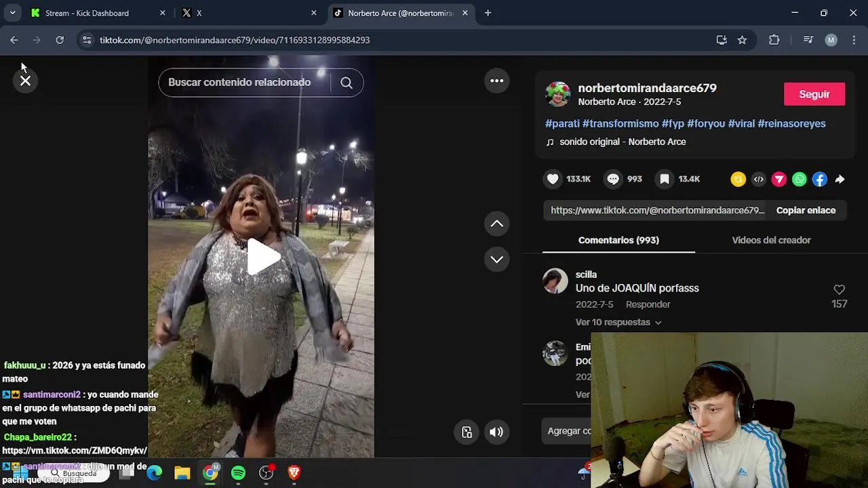Repost the video with yellow icon
The height and width of the screenshot is (488, 868).
pos(738,179)
